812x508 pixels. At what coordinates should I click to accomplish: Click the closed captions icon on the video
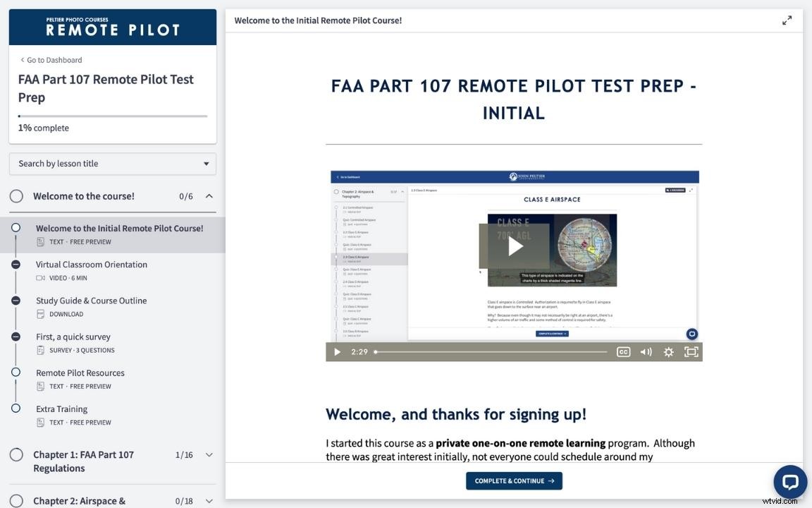[x=623, y=351]
